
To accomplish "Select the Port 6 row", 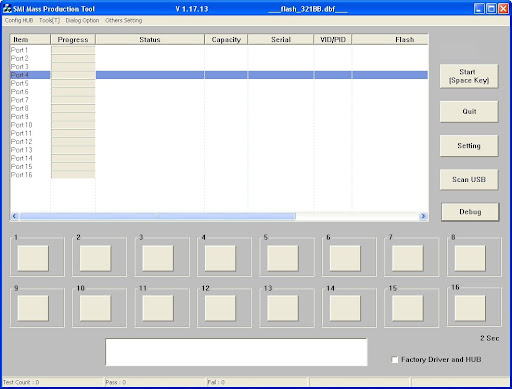I will click(219, 92).
